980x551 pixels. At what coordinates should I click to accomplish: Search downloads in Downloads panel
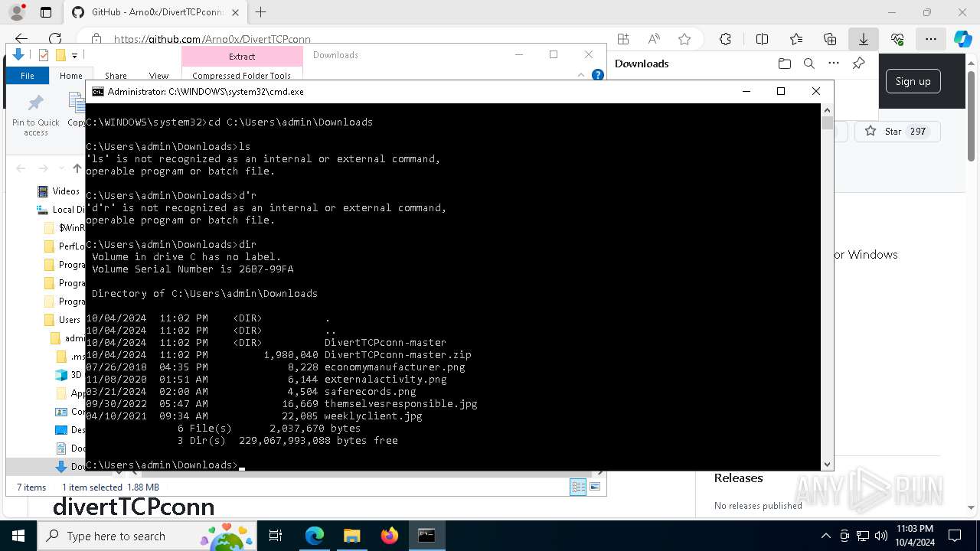(809, 64)
